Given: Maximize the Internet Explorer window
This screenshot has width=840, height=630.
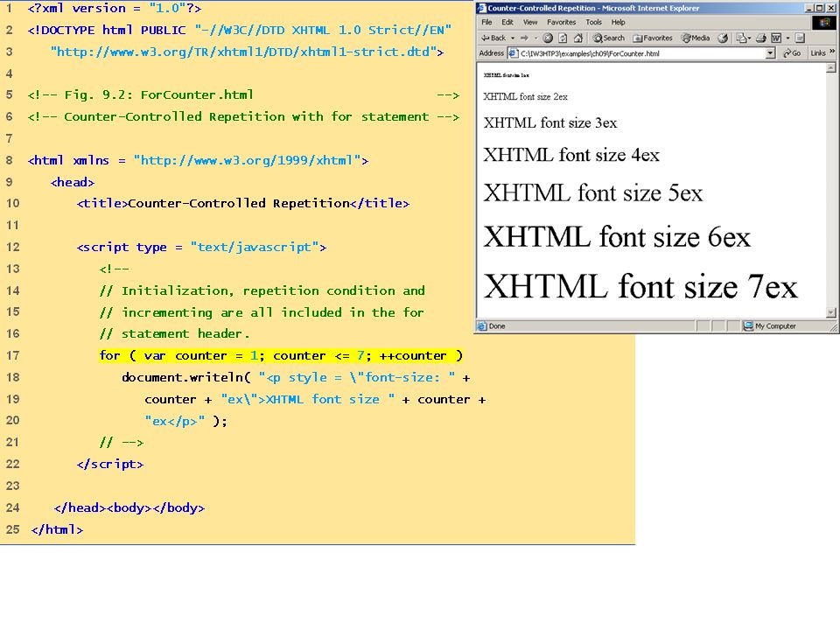Looking at the screenshot, I should (819, 8).
